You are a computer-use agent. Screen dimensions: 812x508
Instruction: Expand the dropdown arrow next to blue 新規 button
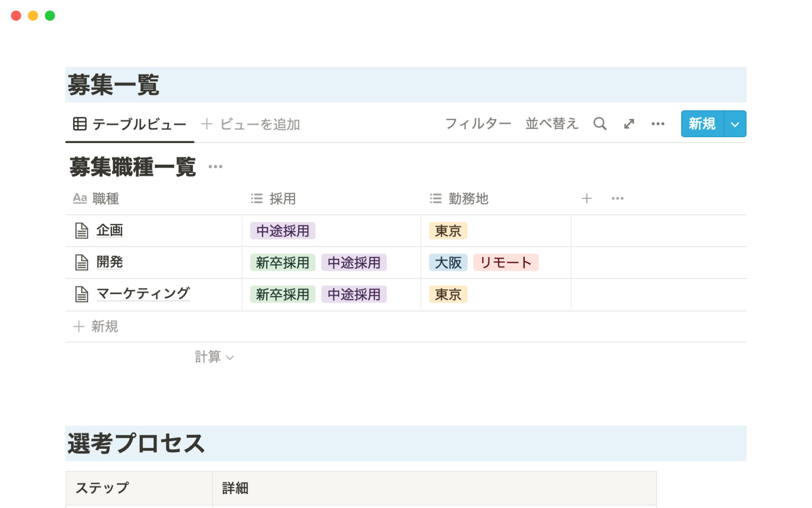[x=735, y=124]
